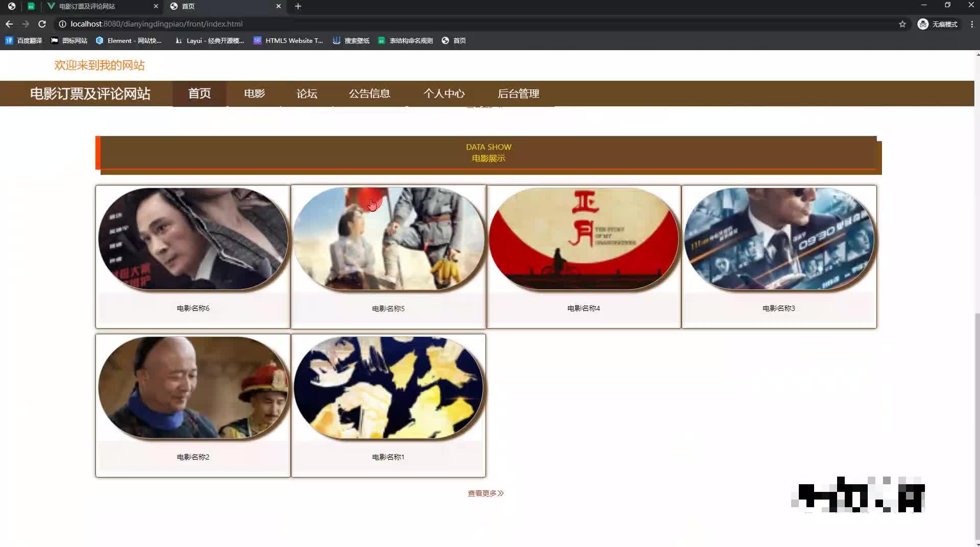The image size is (980, 547).
Task: Close the 首页 browser tab
Action: 278,6
